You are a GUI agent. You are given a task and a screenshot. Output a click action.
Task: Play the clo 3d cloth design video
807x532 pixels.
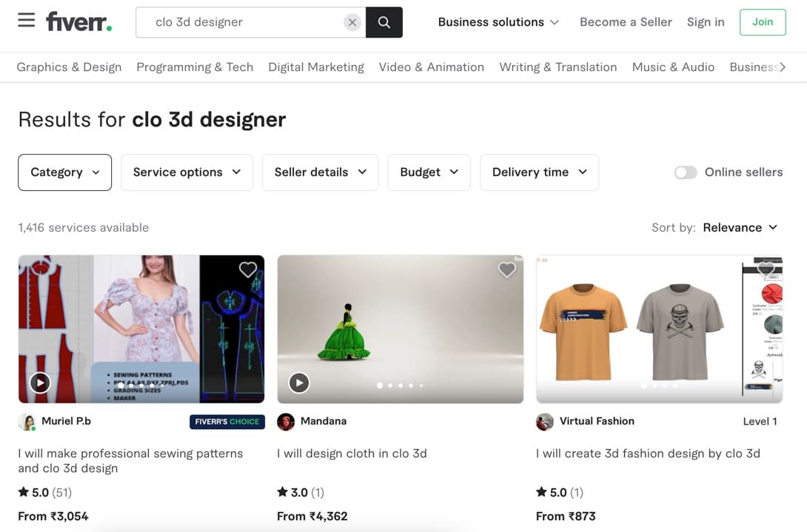(299, 383)
